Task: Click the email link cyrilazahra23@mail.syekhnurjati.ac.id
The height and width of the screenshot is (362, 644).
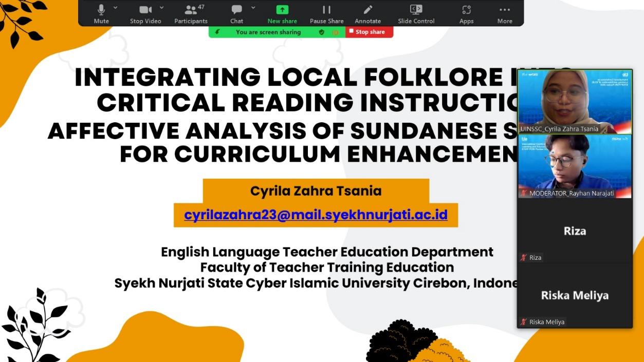Action: click(316, 215)
